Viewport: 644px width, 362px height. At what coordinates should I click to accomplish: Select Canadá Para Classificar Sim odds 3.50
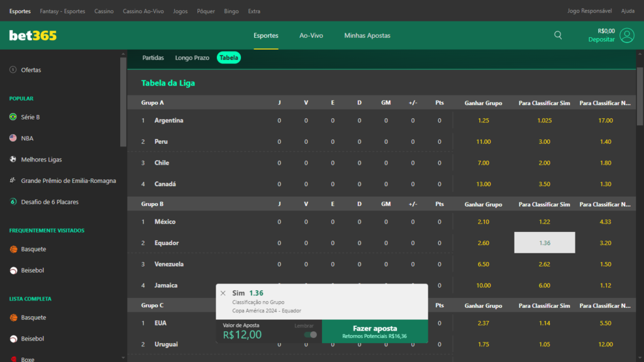[545, 184]
